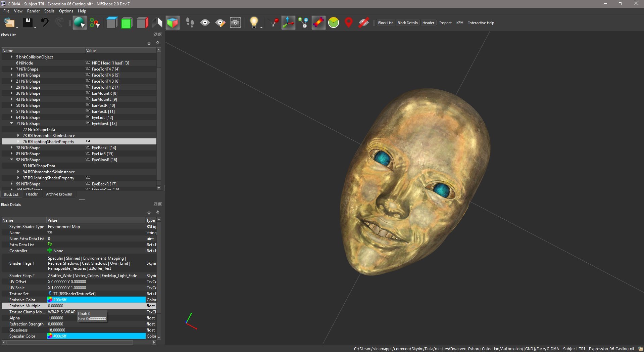Viewport: 644px width, 352px height.
Task: Open the Render menu
Action: 33,11
